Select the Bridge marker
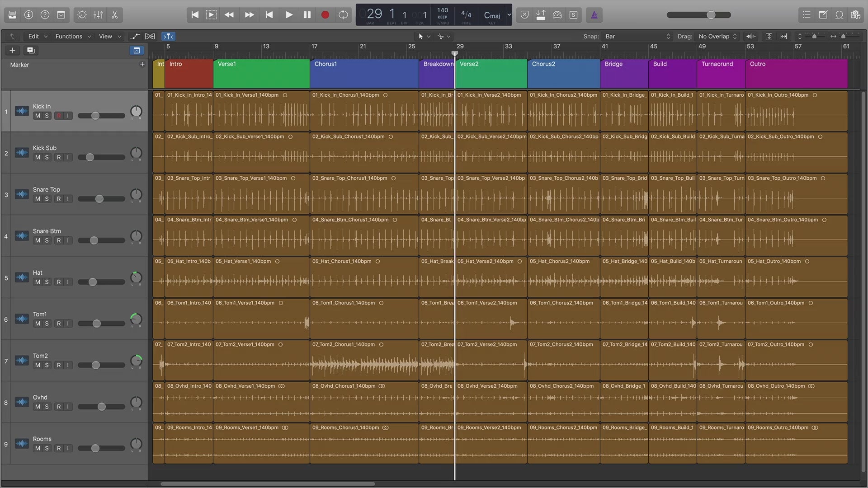Viewport: 868px width, 488px height. coord(624,74)
